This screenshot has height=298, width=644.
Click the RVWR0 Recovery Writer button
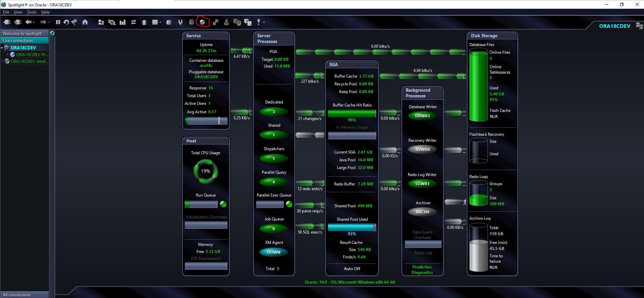coord(422,149)
